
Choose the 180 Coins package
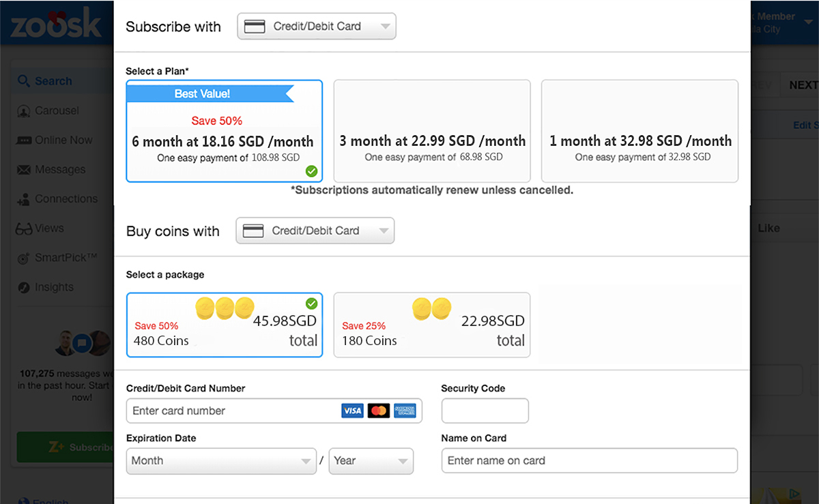pos(432,325)
